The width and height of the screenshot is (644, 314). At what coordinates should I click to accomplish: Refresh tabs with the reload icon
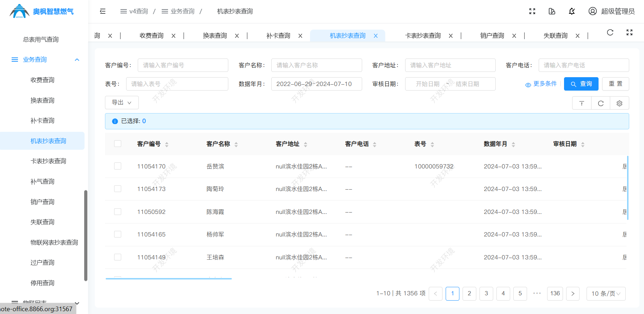pyautogui.click(x=610, y=32)
